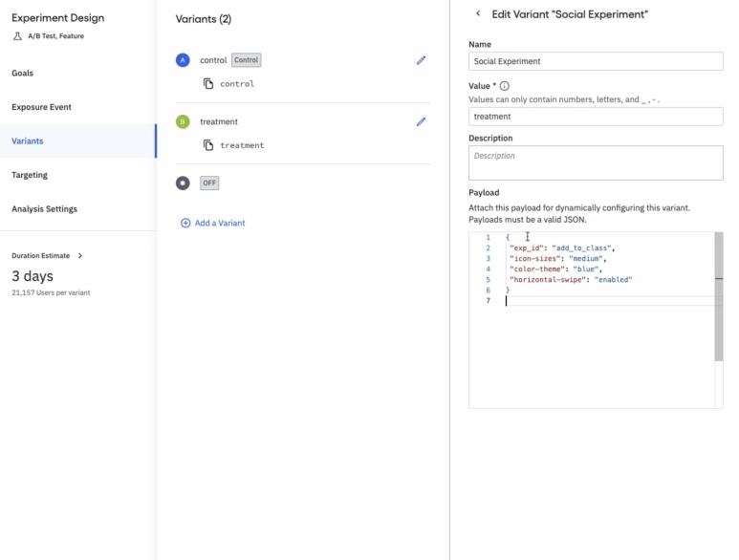Click 21,157 Users per variant text
The image size is (739, 560).
coord(51,292)
